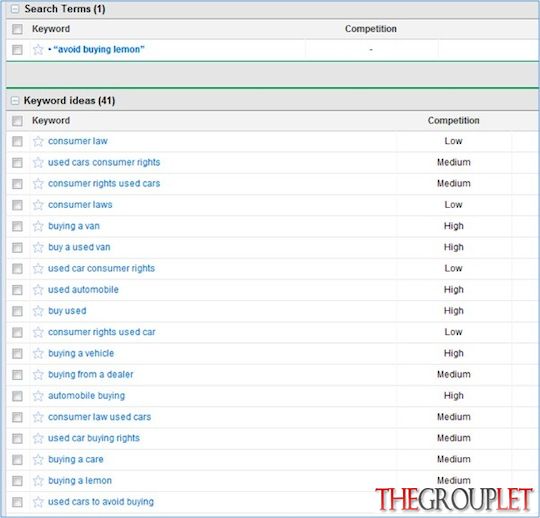Check the used cars to avoid buying checkbox
540x518 pixels.
pos(17,502)
